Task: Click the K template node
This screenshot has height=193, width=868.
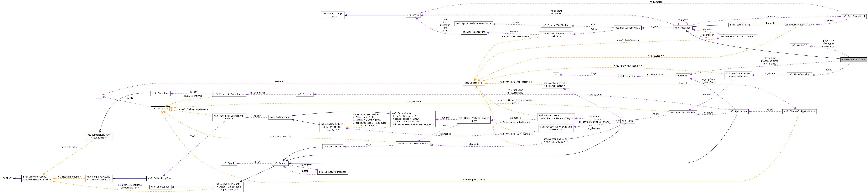Action: coord(556,75)
